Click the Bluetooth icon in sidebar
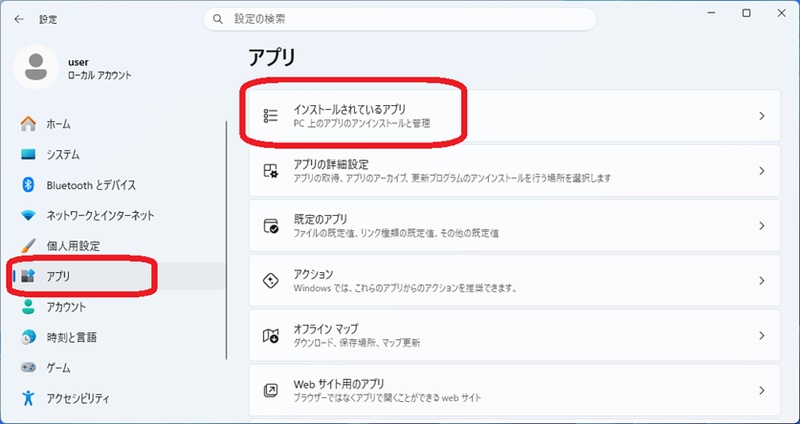 coord(28,185)
